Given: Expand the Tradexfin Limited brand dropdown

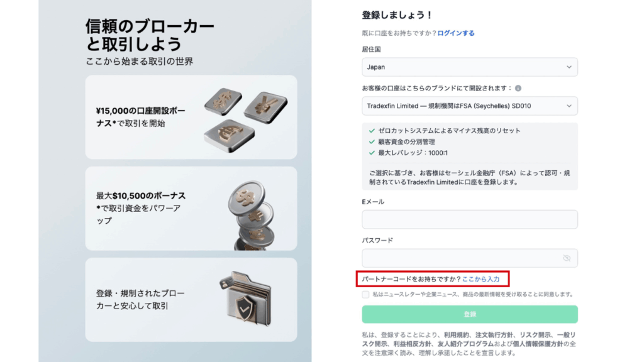Looking at the screenshot, I should point(469,106).
